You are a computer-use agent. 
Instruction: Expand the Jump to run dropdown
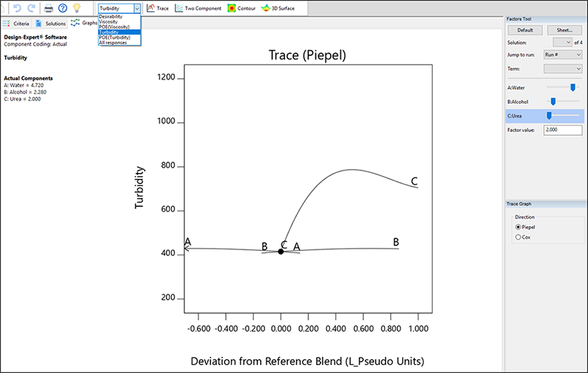tap(562, 55)
